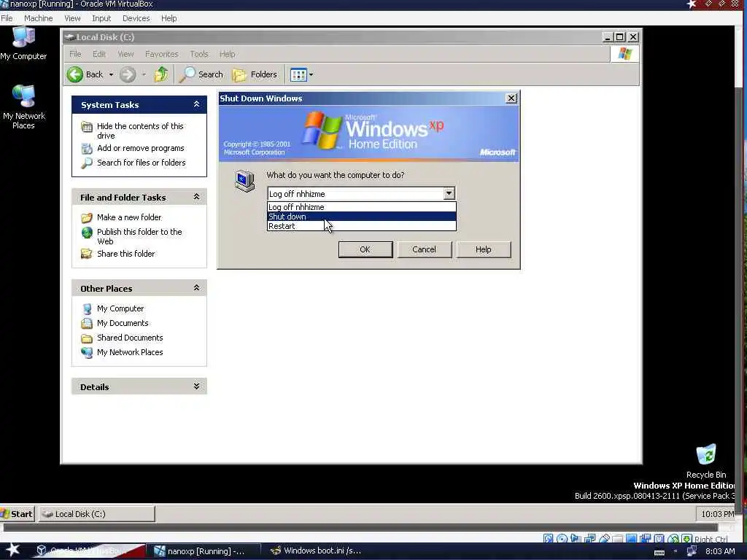
Task: Expand Details panel
Action: tap(196, 386)
